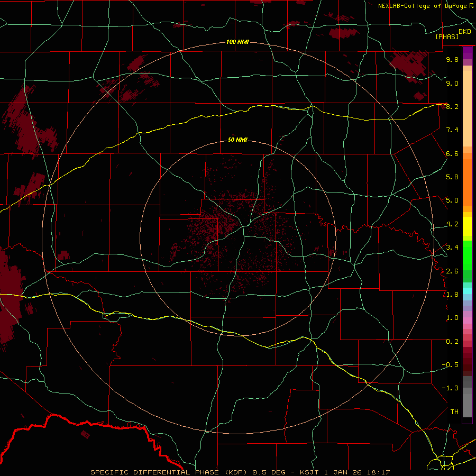Pick the bright green segment of the color bar
The image size is (476, 476).
[467, 255]
